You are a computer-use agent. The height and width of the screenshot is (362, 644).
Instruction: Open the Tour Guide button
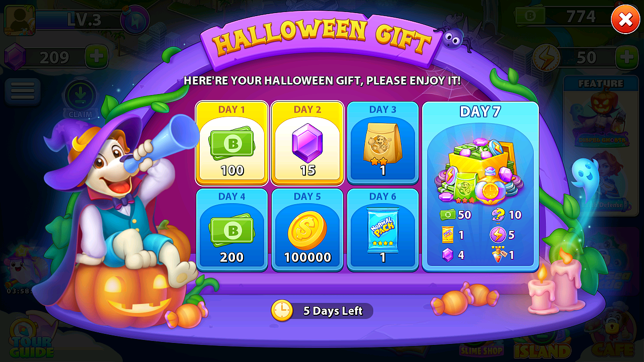coord(31,338)
